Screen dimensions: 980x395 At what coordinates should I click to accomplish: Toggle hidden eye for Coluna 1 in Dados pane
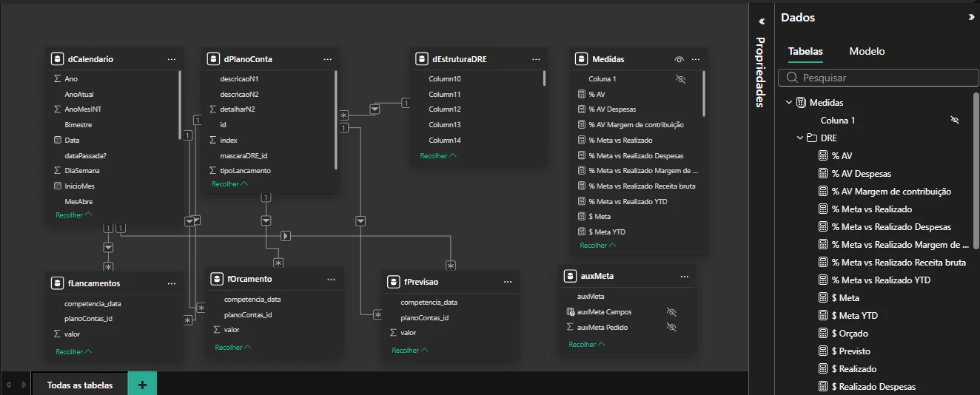click(955, 120)
